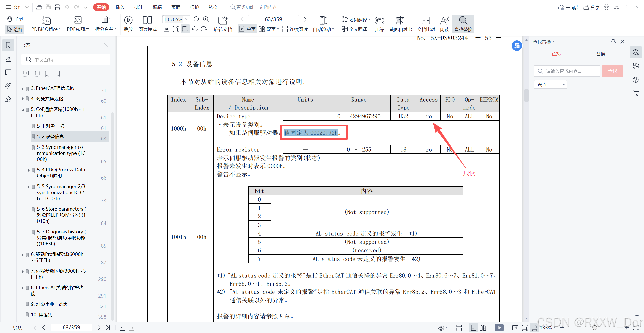644x333 pixels.
Task: Open the 插入 menu tab
Action: pyautogui.click(x=120, y=7)
